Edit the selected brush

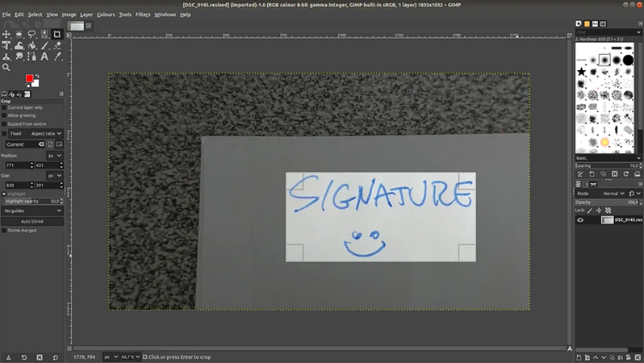[x=580, y=174]
